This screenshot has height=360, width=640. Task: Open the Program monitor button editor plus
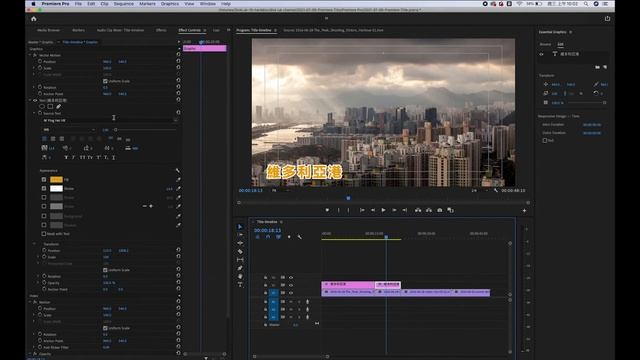524,211
